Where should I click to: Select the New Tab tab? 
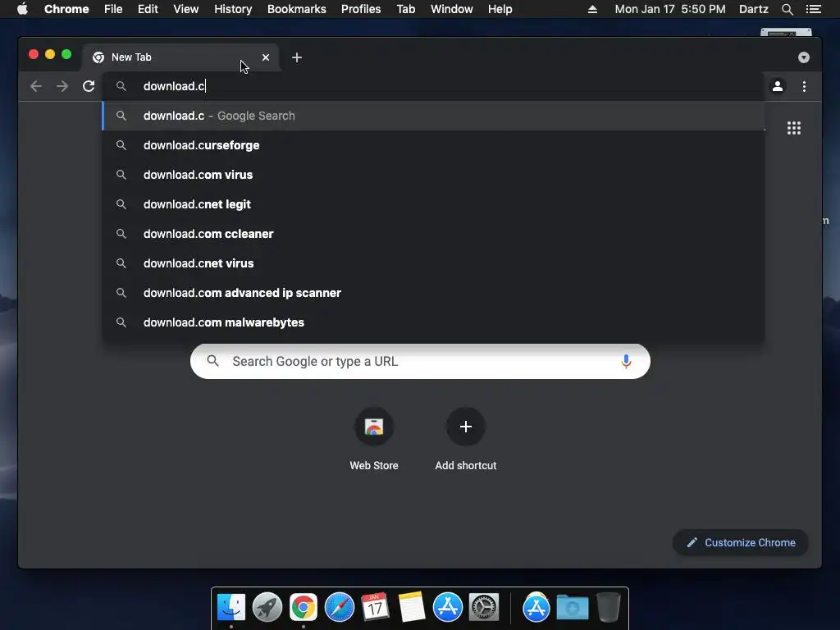coord(180,57)
